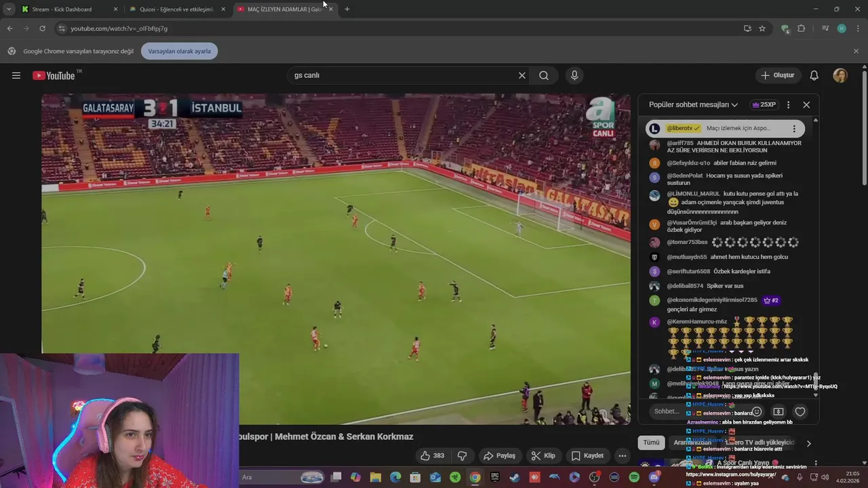Click the address bar URL
Viewport: 868px width, 488px height.
pos(119,28)
